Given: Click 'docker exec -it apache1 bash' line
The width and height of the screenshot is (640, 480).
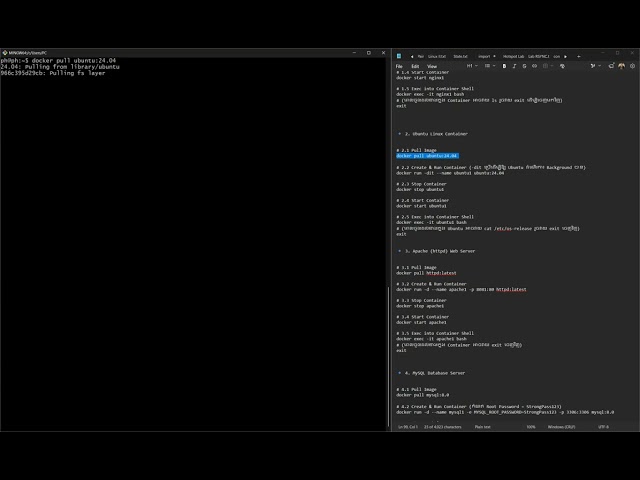Looking at the screenshot, I should click(431, 339).
